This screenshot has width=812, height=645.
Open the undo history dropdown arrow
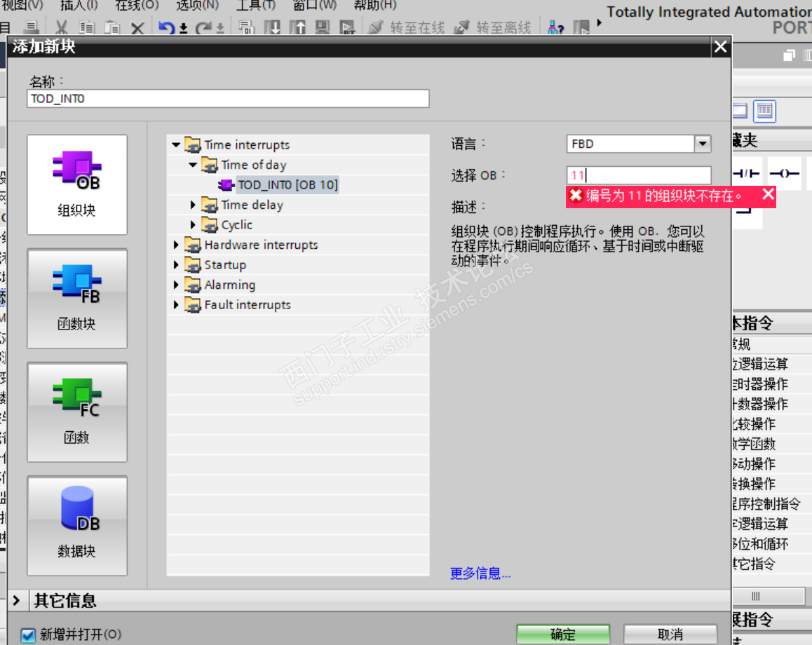[x=183, y=29]
